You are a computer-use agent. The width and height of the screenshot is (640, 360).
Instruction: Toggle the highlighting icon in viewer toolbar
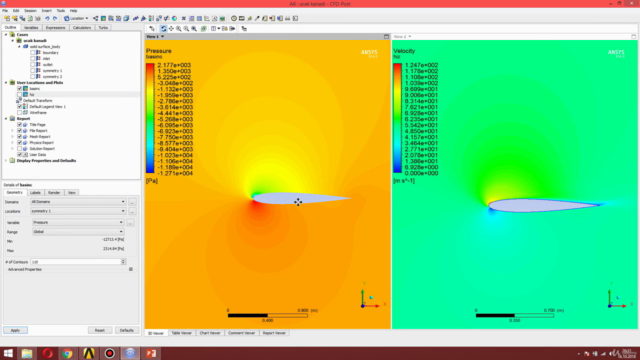pos(204,29)
